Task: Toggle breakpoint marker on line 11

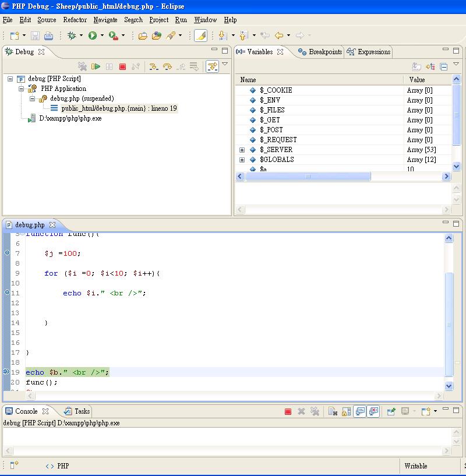Action: (8, 292)
